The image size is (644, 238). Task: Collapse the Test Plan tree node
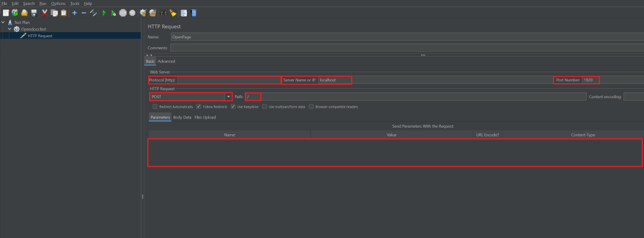(3, 23)
